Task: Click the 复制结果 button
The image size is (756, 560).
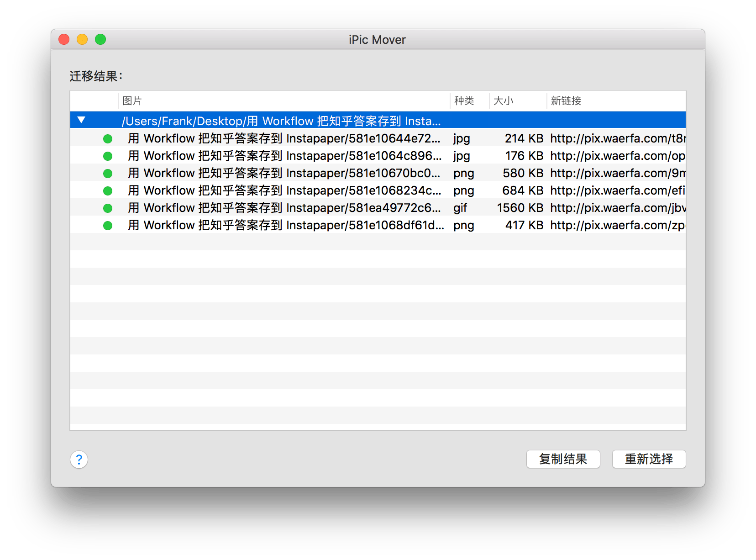Action: (563, 459)
